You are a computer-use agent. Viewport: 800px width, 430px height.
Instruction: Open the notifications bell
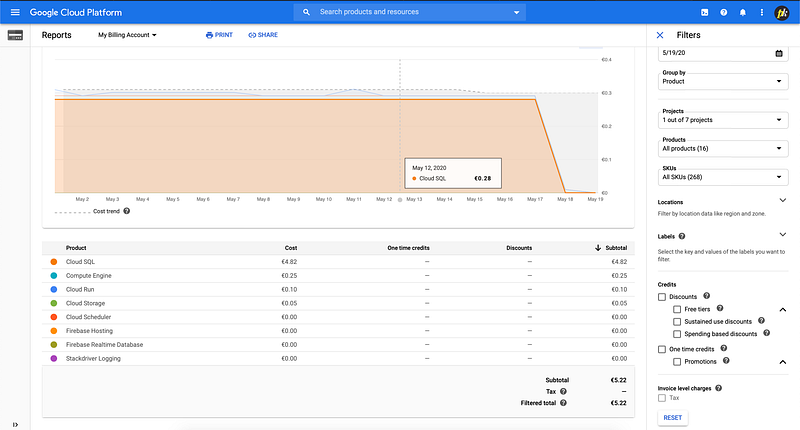pyautogui.click(x=743, y=12)
